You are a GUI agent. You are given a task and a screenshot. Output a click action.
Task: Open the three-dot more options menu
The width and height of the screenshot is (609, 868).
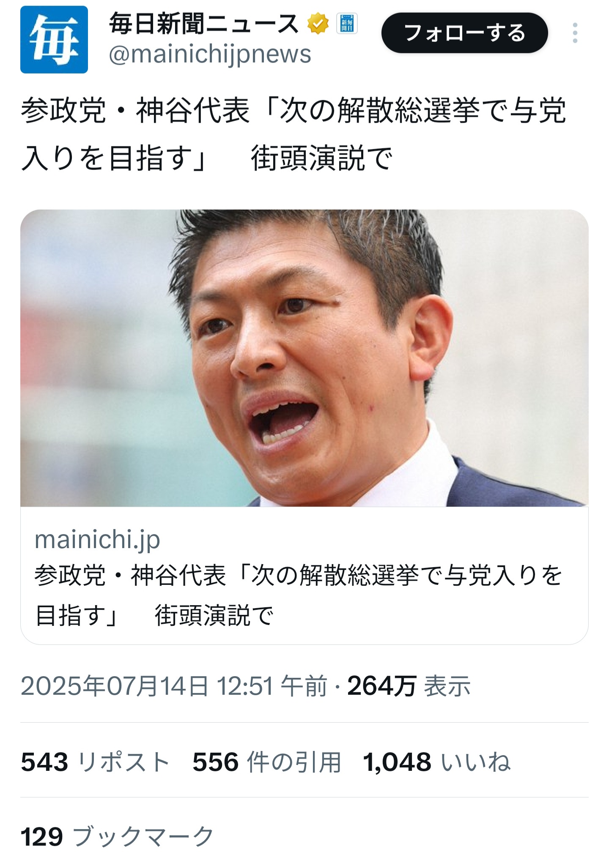click(575, 33)
